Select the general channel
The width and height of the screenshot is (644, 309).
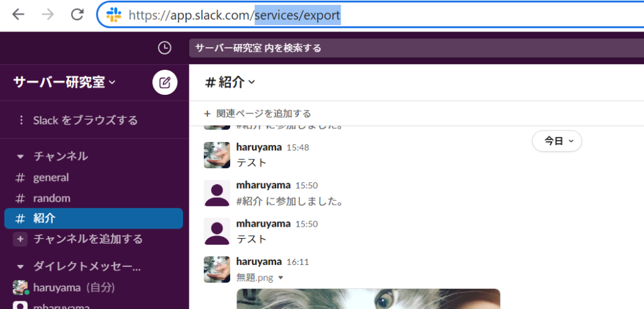(x=50, y=178)
